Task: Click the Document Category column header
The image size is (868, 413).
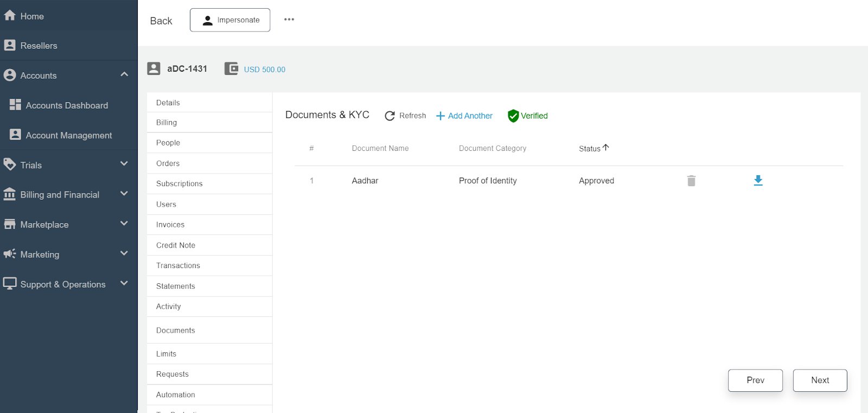Action: coord(493,148)
